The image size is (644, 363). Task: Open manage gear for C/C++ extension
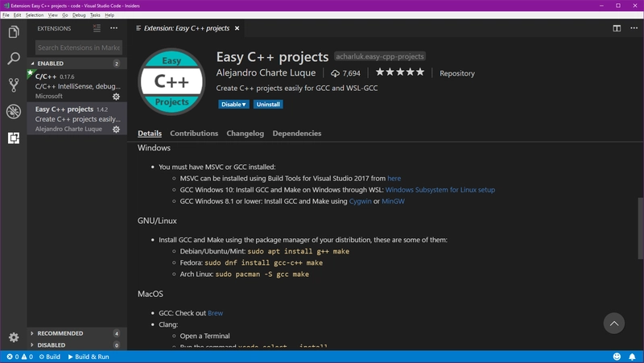(116, 97)
